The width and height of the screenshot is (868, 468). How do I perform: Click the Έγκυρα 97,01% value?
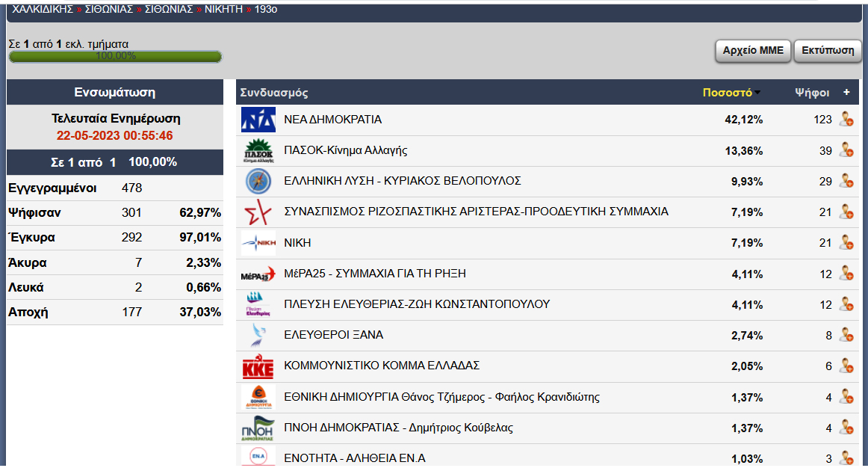pyautogui.click(x=200, y=238)
